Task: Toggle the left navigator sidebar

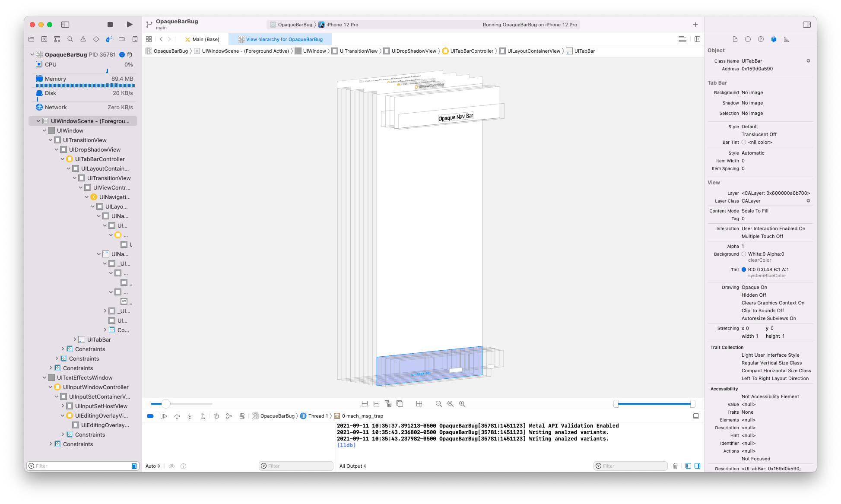Action: click(65, 25)
